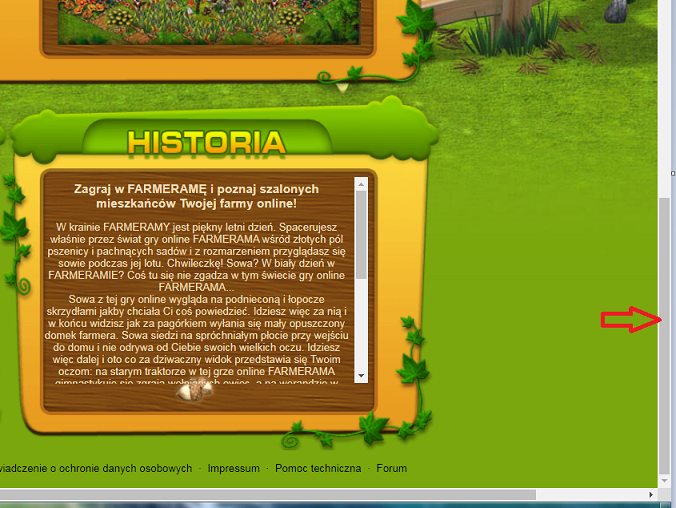Open the Pomoc techniczna link
This screenshot has width=676, height=508.
coord(318,468)
